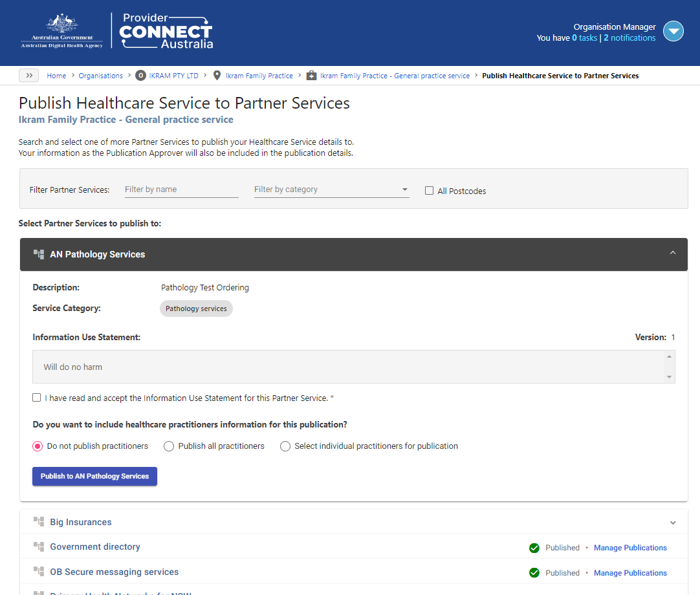This screenshot has height=595, width=700.
Task: Select the Publish all practitioners option
Action: tap(168, 446)
